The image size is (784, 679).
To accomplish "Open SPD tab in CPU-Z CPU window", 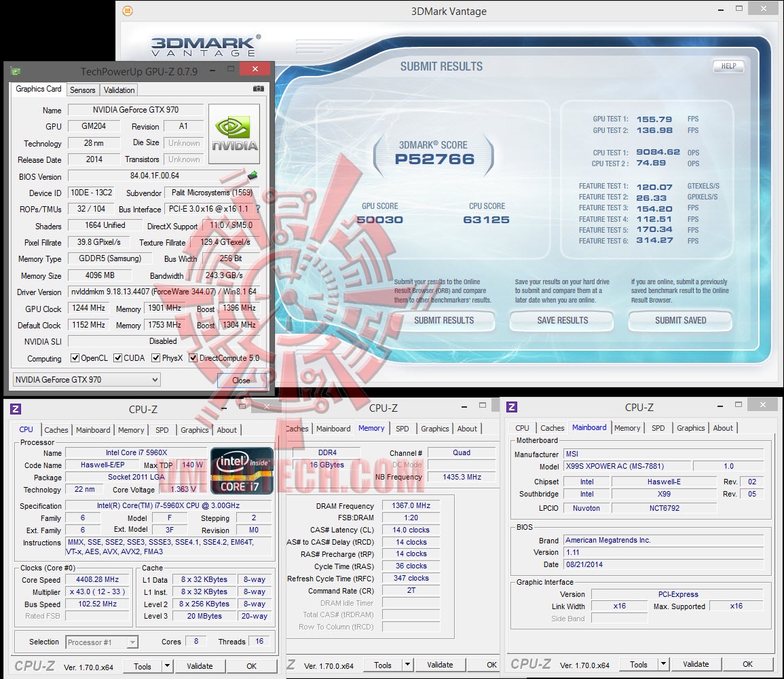I will 162,429.
